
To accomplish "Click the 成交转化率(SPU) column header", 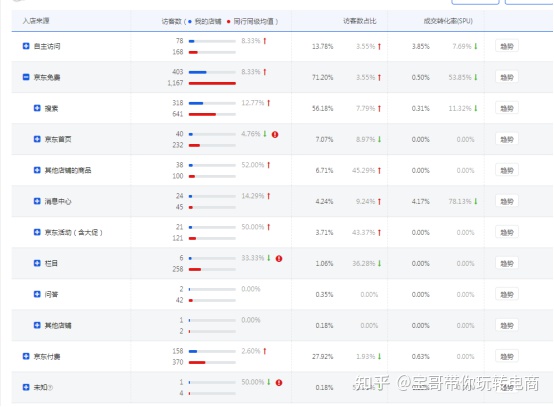I will point(448,21).
